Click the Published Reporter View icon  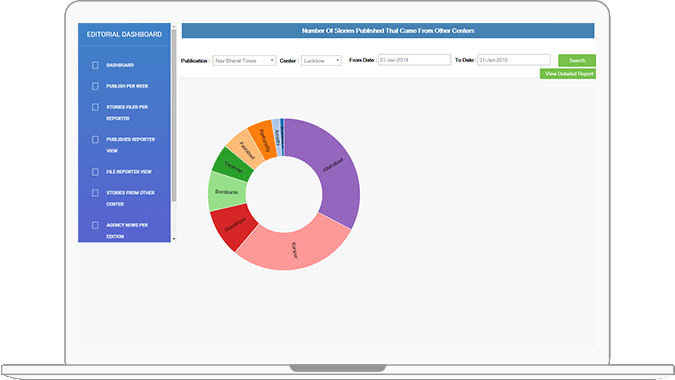point(95,139)
